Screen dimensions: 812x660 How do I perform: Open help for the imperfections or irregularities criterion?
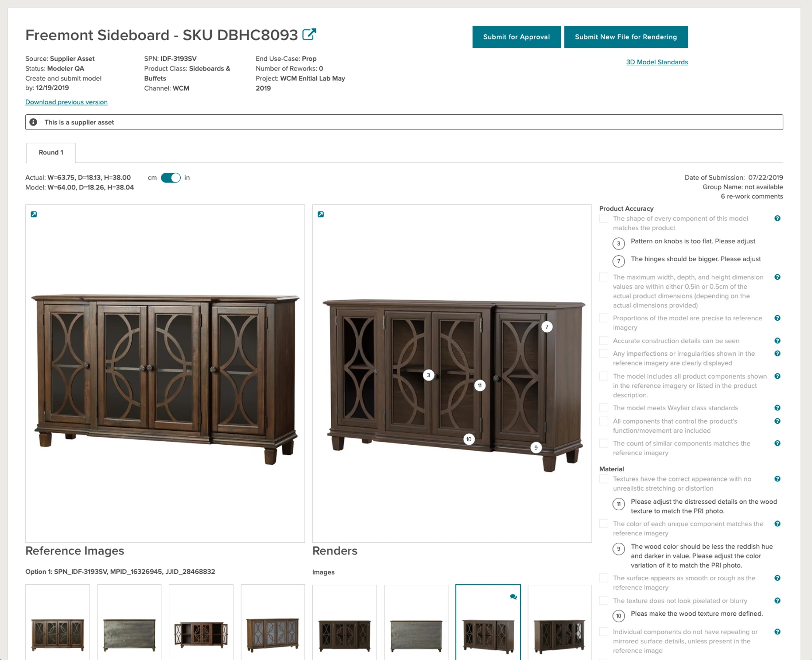(777, 354)
